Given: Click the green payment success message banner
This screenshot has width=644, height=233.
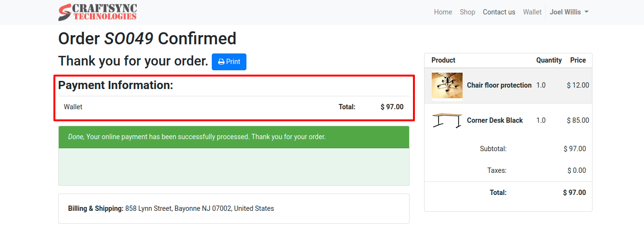Looking at the screenshot, I should click(233, 137).
